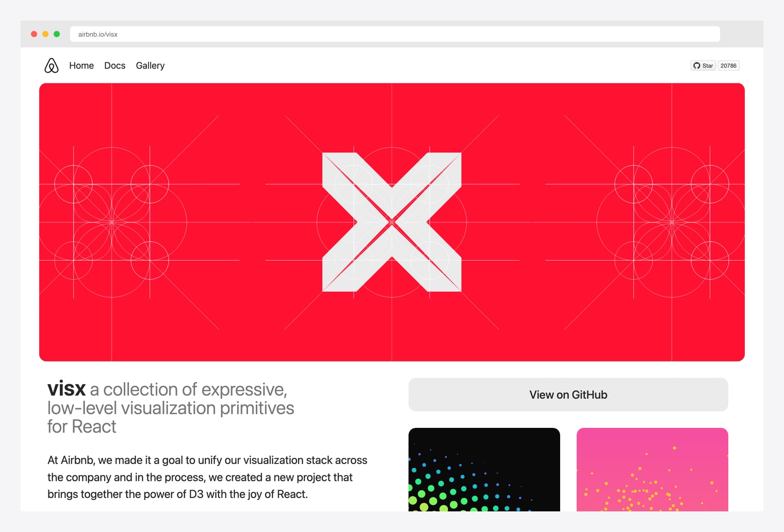Click the airbnb.io/visx address bar
The image size is (784, 532).
coord(395,34)
